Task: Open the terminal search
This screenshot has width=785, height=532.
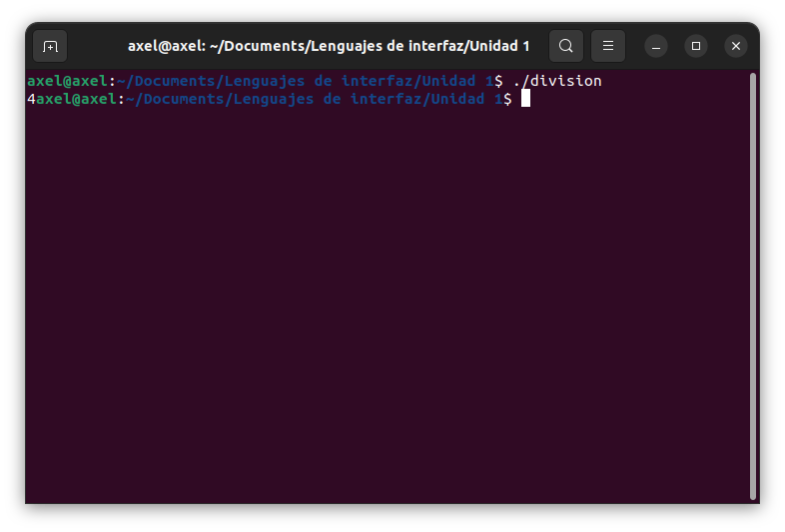Action: (566, 46)
